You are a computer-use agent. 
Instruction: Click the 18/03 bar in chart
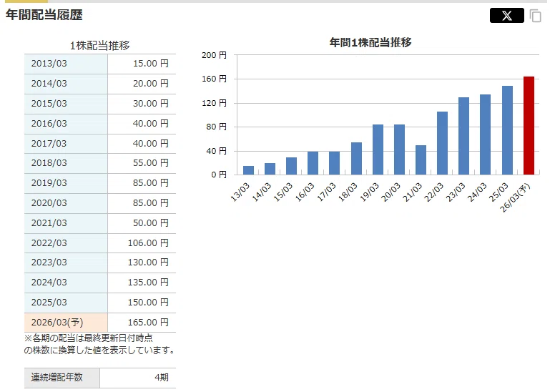point(356,158)
